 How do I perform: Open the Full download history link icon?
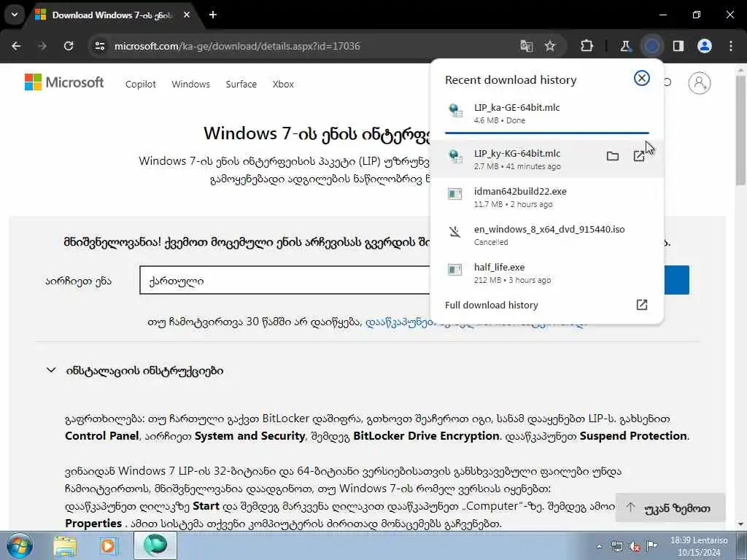[642, 305]
